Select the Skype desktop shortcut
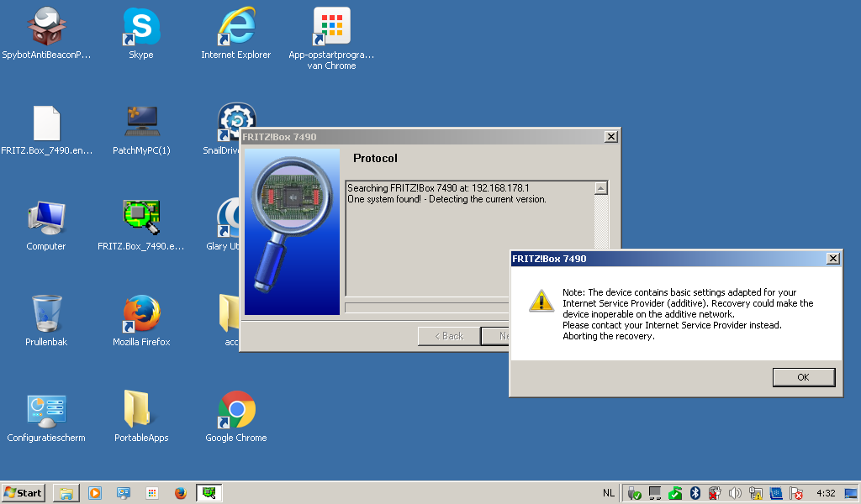861x504 pixels. [x=141, y=34]
